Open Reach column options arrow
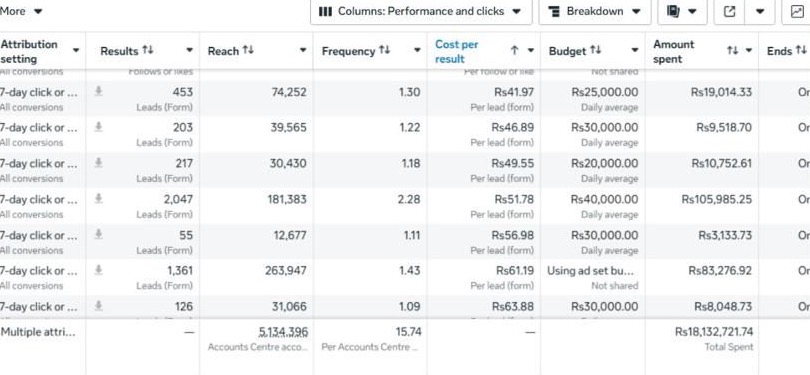810x375 pixels. (x=303, y=51)
